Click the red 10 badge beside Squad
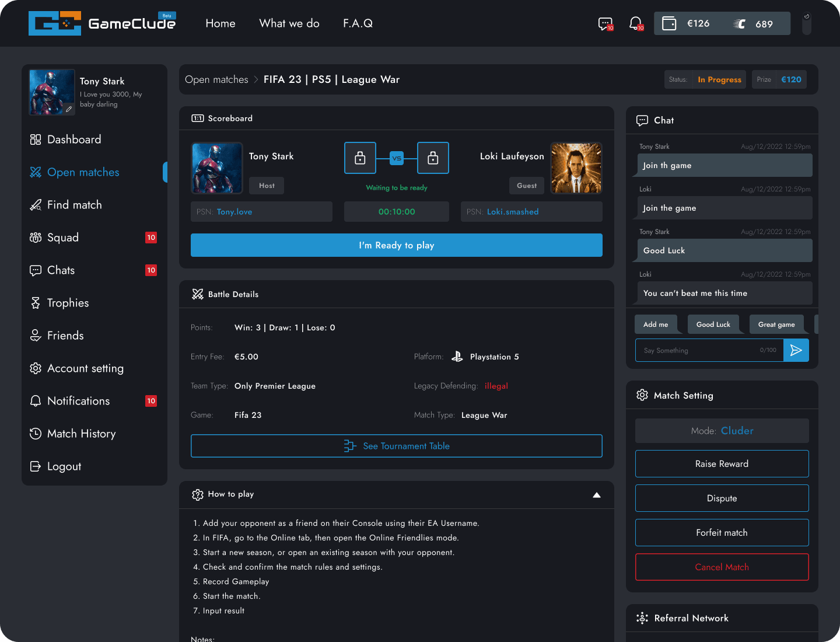Image resolution: width=840 pixels, height=642 pixels. tap(151, 238)
